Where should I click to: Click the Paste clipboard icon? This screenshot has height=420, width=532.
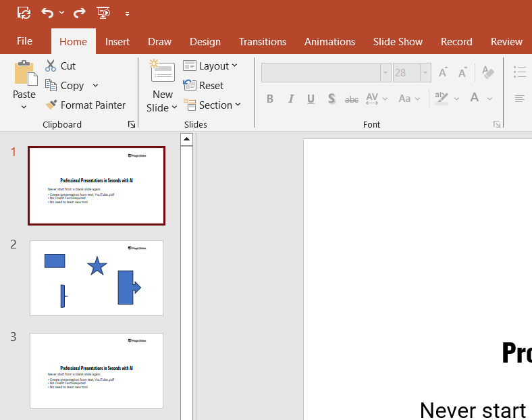[x=24, y=74]
